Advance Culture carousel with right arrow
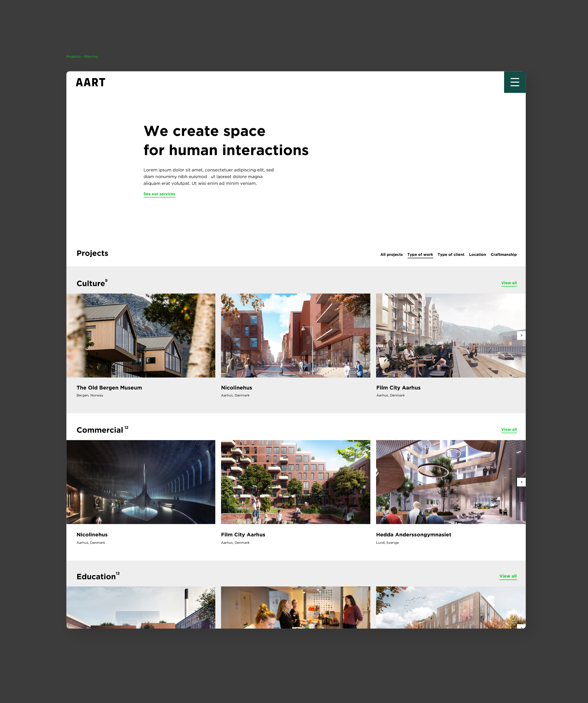Image resolution: width=588 pixels, height=703 pixels. [x=521, y=335]
